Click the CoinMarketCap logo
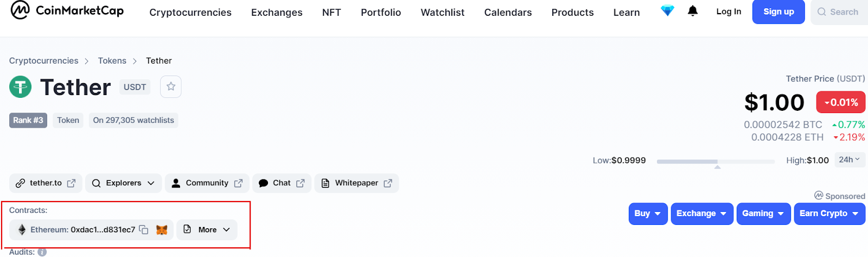868x257 pixels. click(67, 10)
